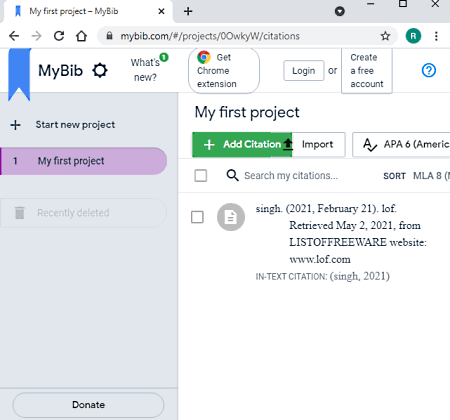Click the green Add Citation button
This screenshot has width=450, height=420.
pyautogui.click(x=242, y=144)
